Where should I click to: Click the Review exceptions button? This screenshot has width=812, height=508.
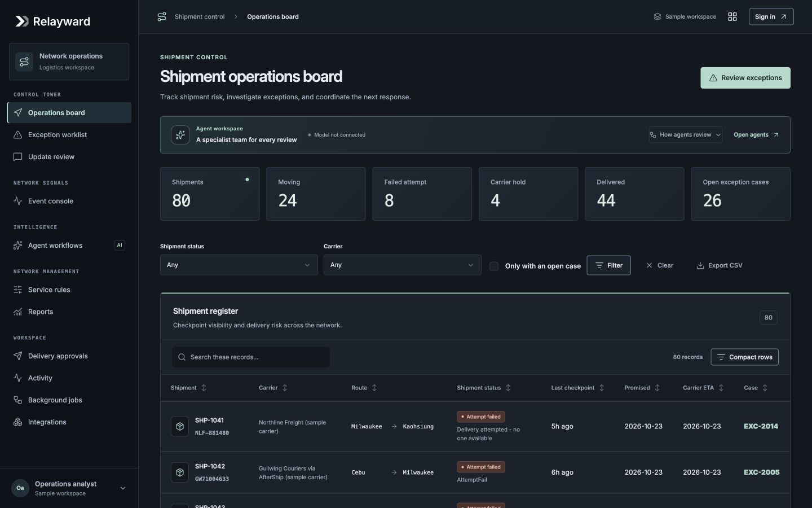click(x=745, y=78)
